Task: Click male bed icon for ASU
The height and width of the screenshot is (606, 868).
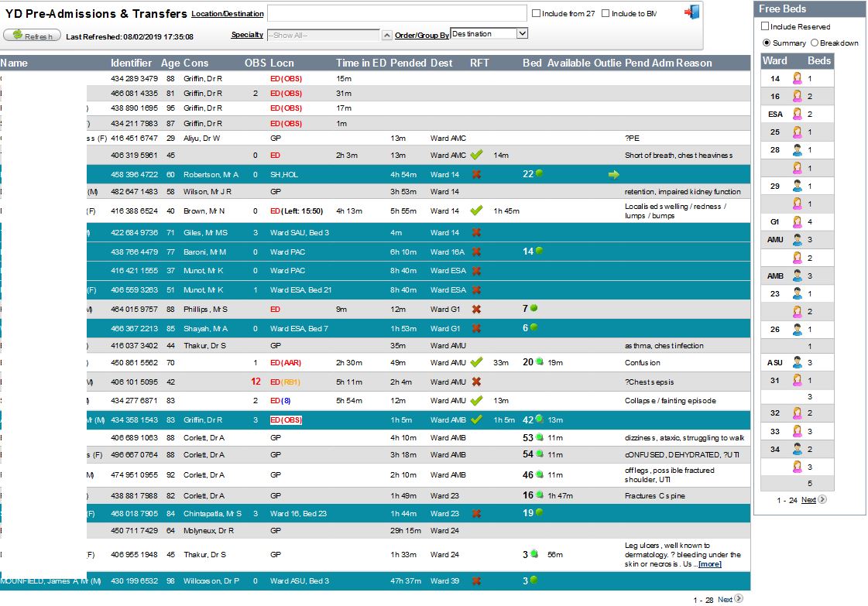Action: pos(797,362)
